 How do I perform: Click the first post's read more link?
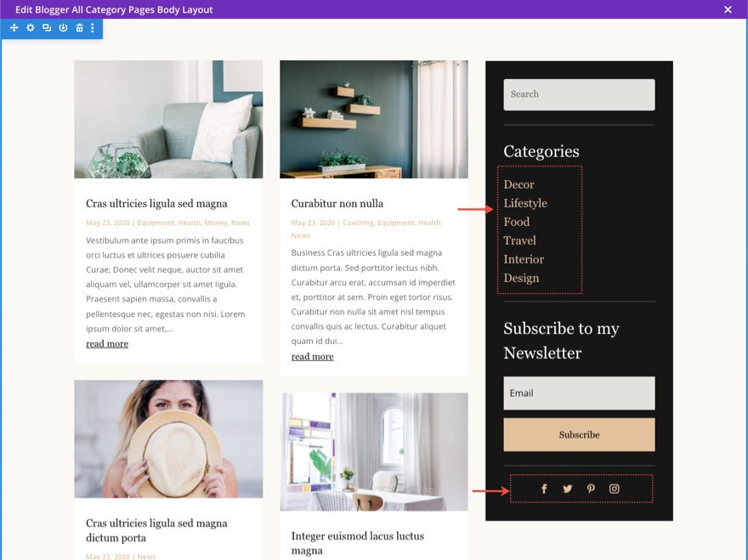(x=106, y=343)
